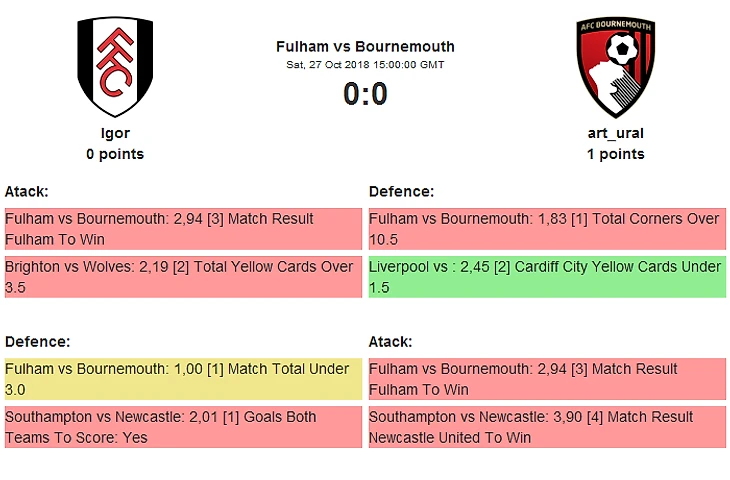
Task: Click art_ural's Fulham To Win attack bet
Action: 547,379
